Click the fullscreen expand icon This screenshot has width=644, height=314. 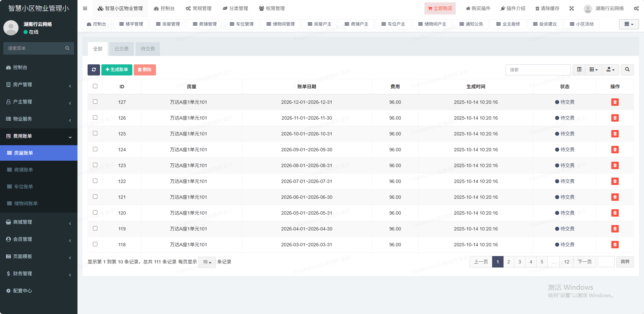571,8
